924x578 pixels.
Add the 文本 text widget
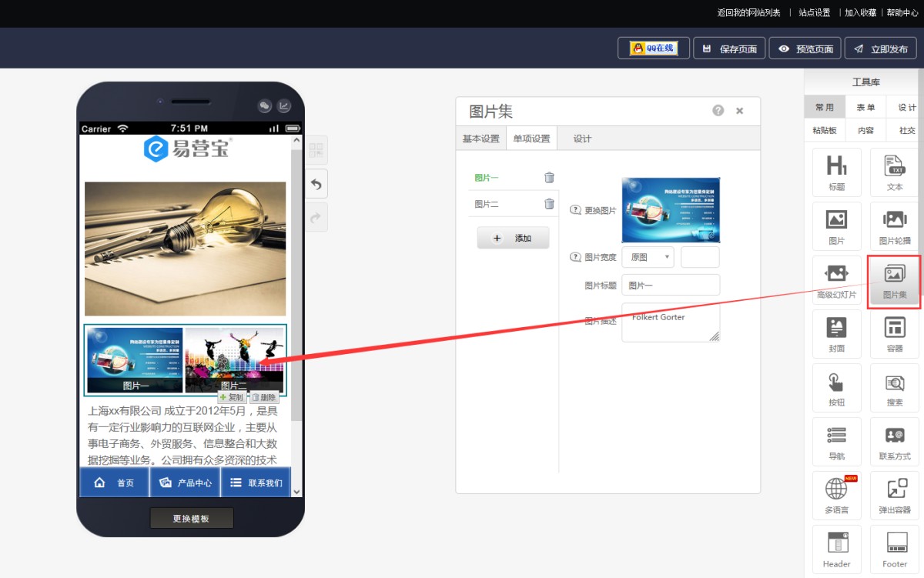tap(894, 172)
